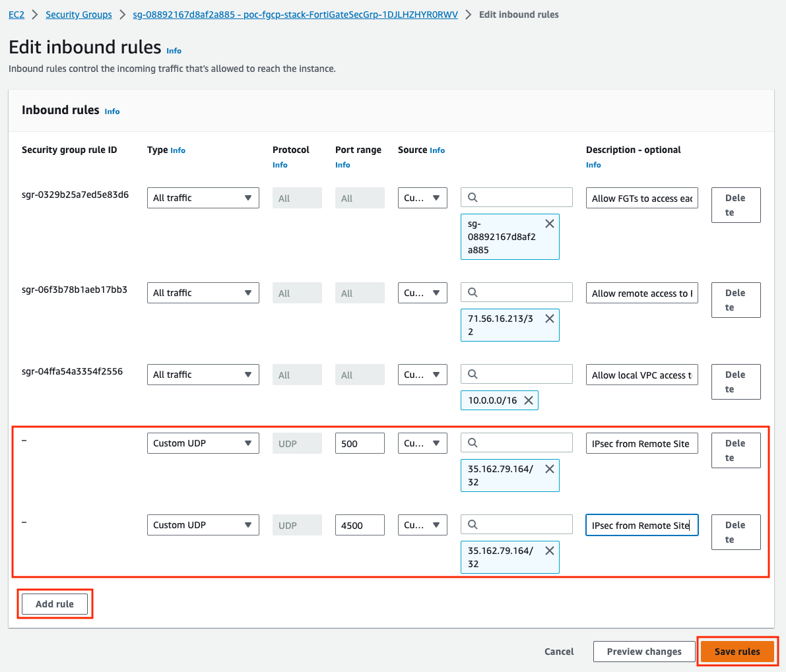Click the search icon in port 4500 rule source
Image resolution: width=786 pixels, height=672 pixels.
pos(473,524)
